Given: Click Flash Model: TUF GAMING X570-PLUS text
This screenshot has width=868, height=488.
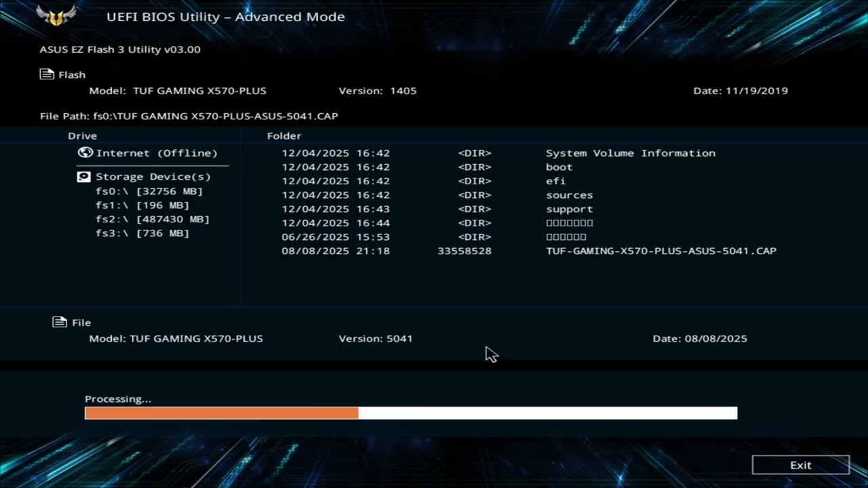Looking at the screenshot, I should click(178, 91).
